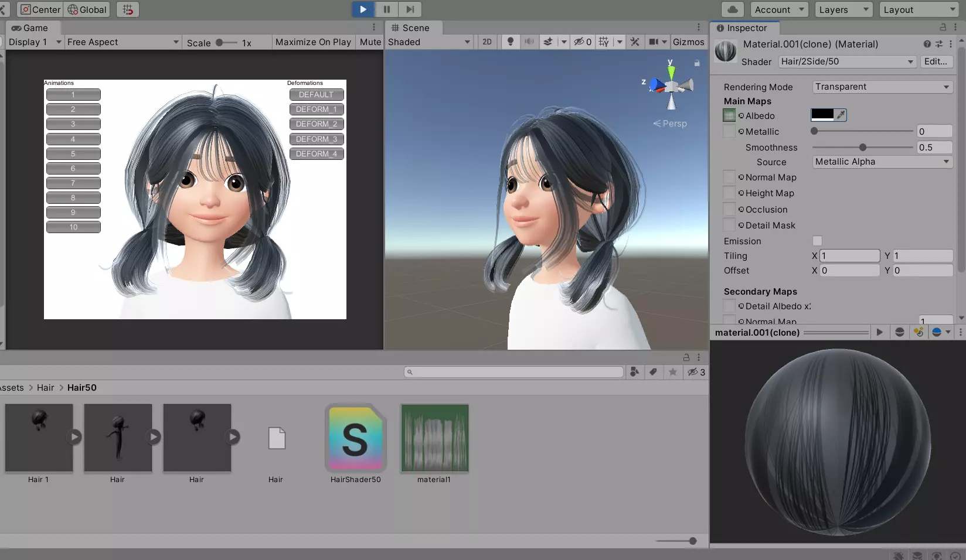Toggle scene effects with the skybox/effects icon

548,42
